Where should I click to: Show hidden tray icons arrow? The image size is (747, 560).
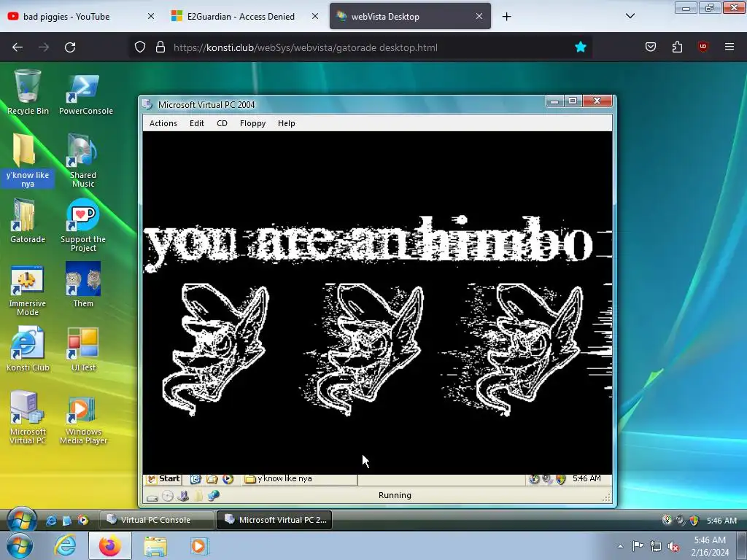point(620,546)
